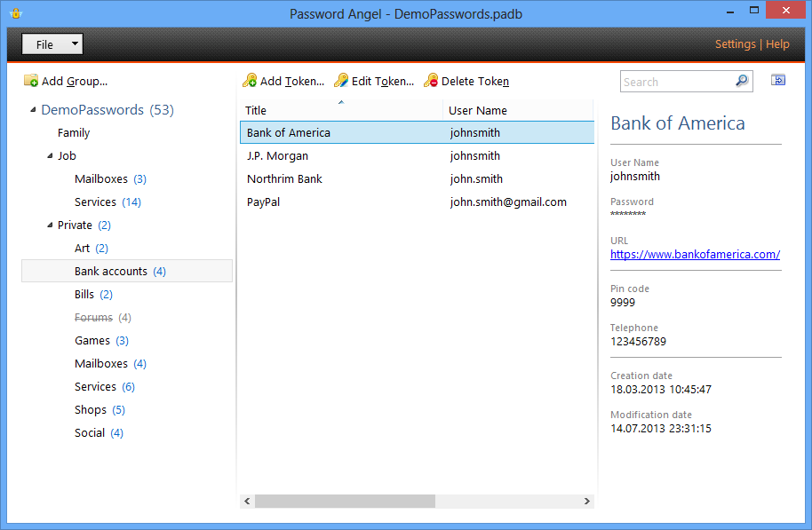Select Mailboxes (4) under Private
The width and height of the screenshot is (812, 530).
click(110, 364)
